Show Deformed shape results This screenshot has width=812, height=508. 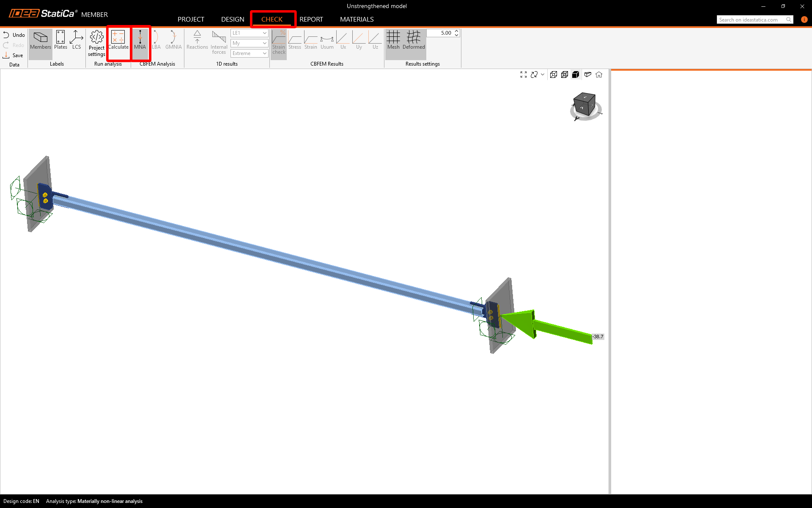pyautogui.click(x=414, y=40)
